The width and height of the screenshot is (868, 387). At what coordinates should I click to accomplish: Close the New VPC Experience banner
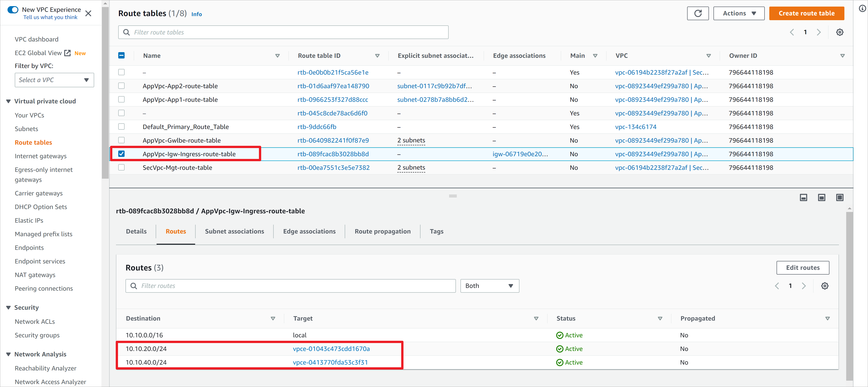pyautogui.click(x=88, y=13)
